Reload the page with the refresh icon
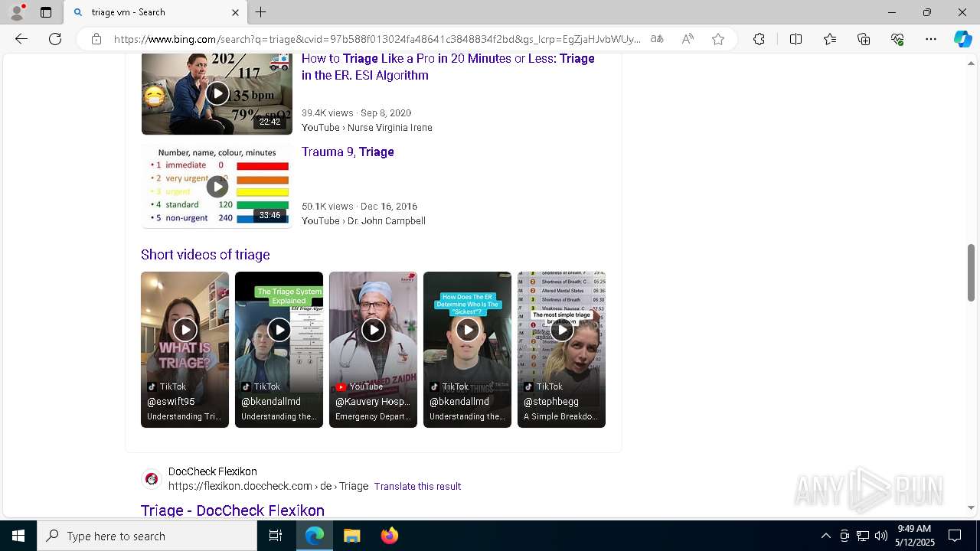980x551 pixels. (55, 39)
